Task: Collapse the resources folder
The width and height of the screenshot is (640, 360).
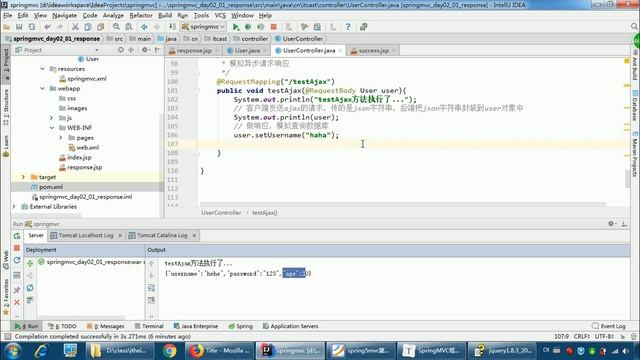Action: click(x=42, y=69)
